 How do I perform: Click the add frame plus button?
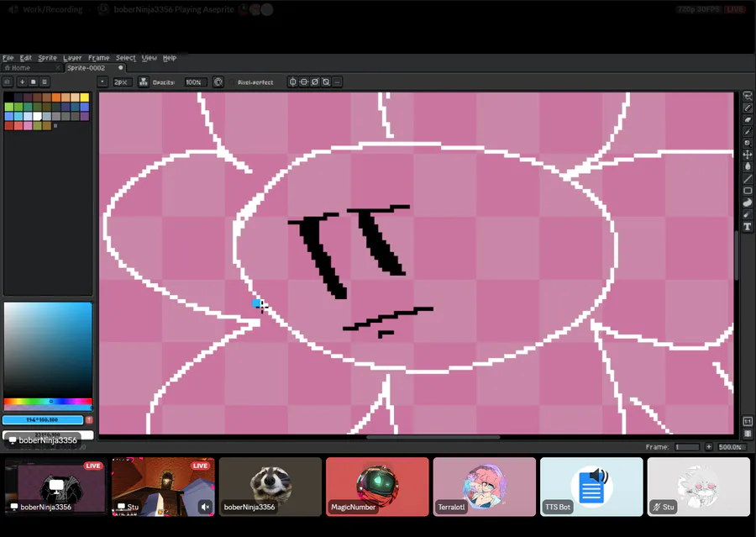coord(708,447)
